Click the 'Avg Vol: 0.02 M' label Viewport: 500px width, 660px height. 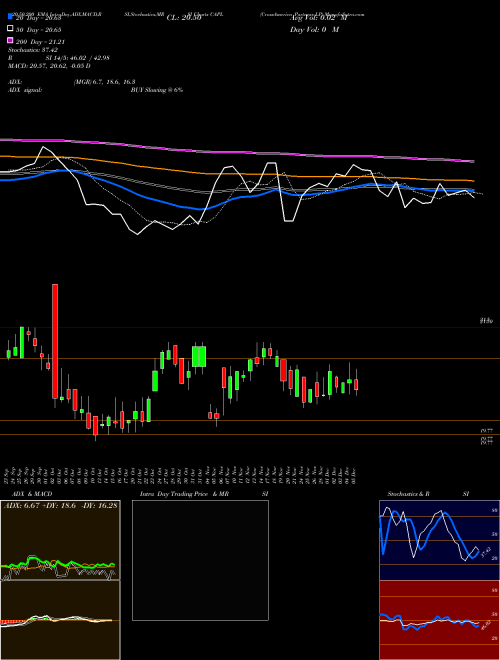click(318, 18)
